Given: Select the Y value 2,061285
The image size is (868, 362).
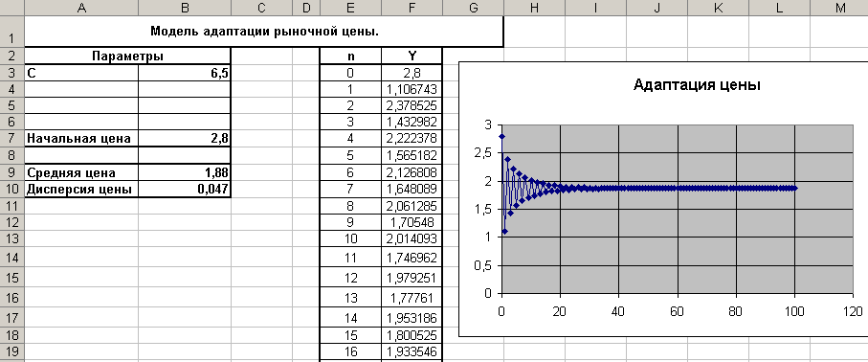Looking at the screenshot, I should (412, 206).
